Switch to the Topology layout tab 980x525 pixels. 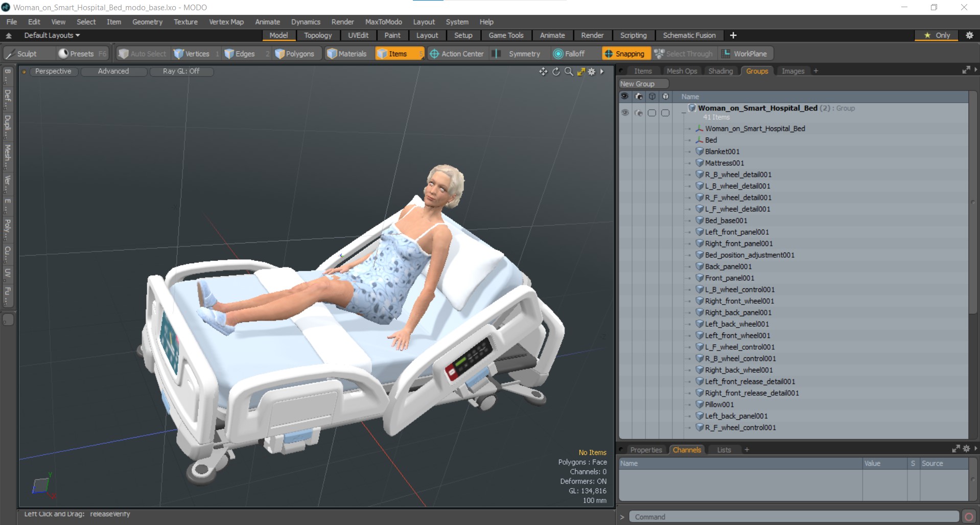318,35
